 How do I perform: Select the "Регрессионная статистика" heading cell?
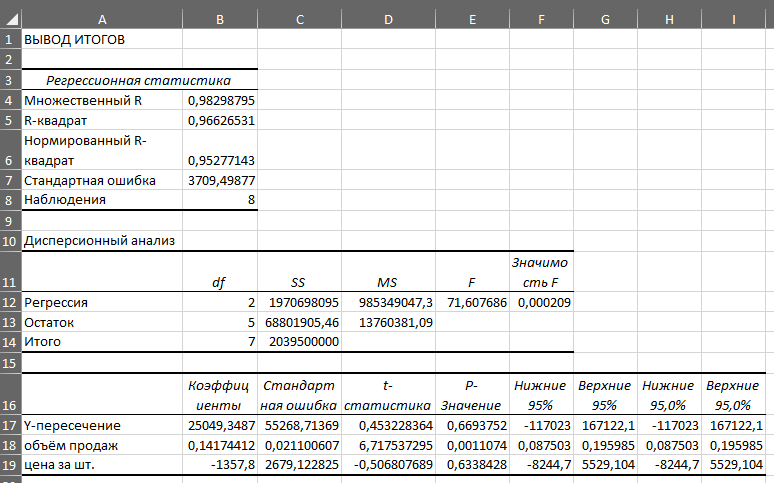coord(139,80)
